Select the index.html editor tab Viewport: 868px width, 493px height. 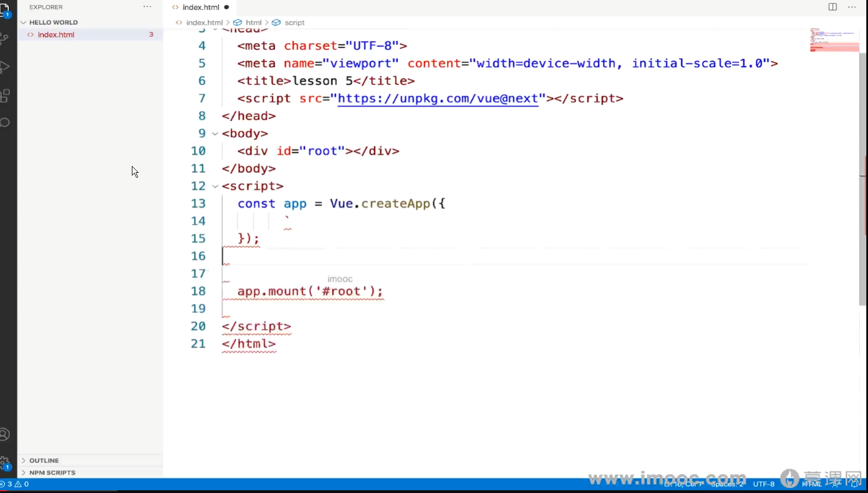click(200, 7)
